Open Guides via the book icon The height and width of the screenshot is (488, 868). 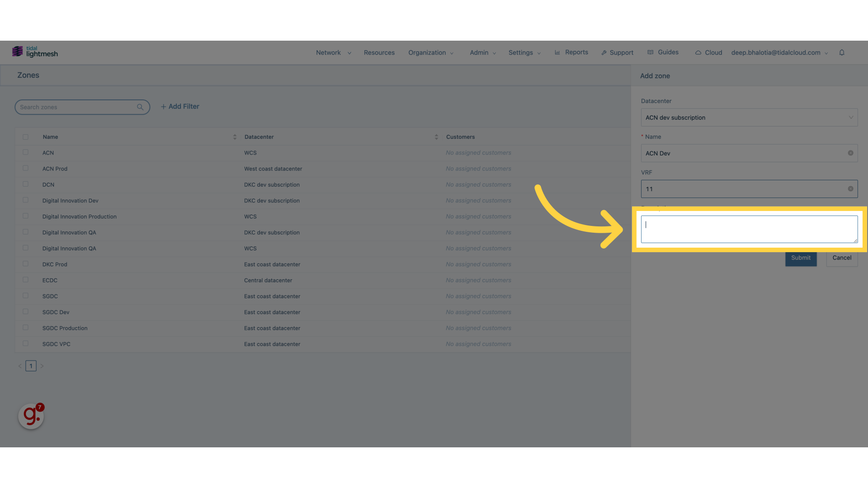pos(650,52)
